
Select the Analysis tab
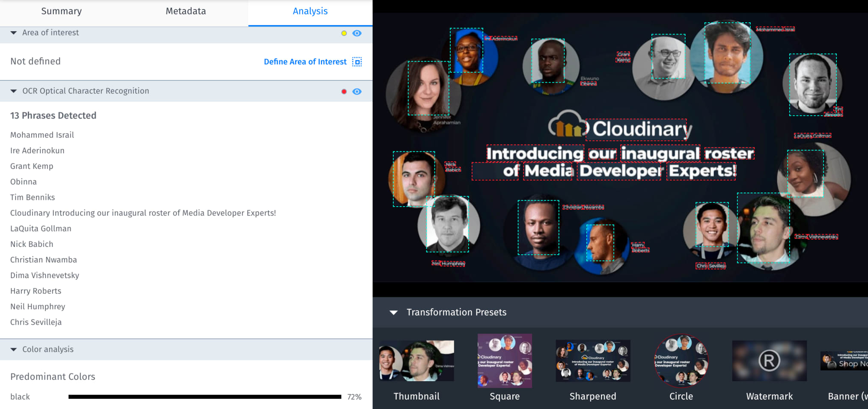coord(310,11)
